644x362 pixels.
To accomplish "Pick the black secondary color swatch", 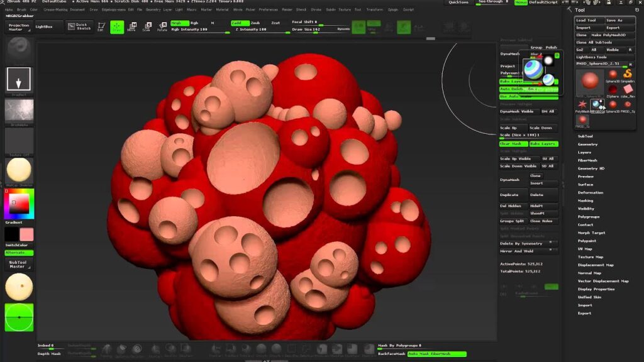I will tap(11, 234).
